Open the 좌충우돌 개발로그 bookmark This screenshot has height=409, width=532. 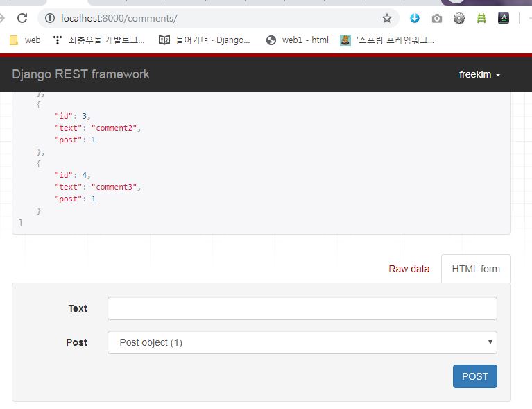tap(99, 40)
